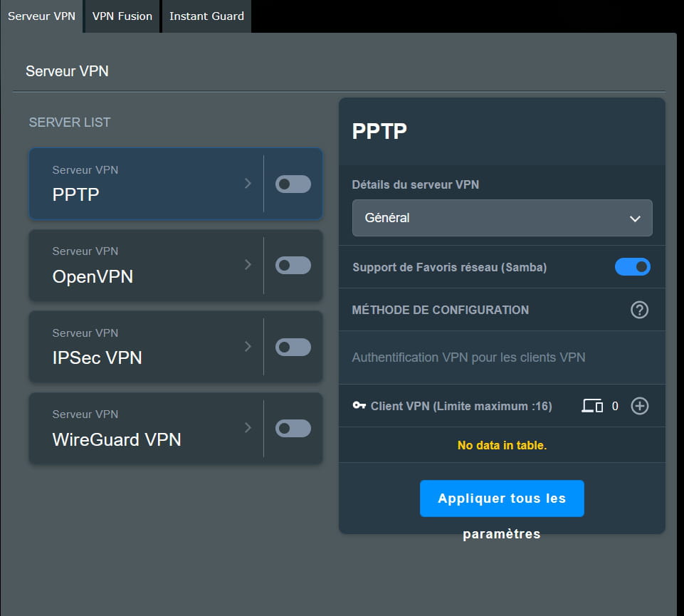Open the Général details dropdown
The image size is (684, 616).
click(502, 218)
